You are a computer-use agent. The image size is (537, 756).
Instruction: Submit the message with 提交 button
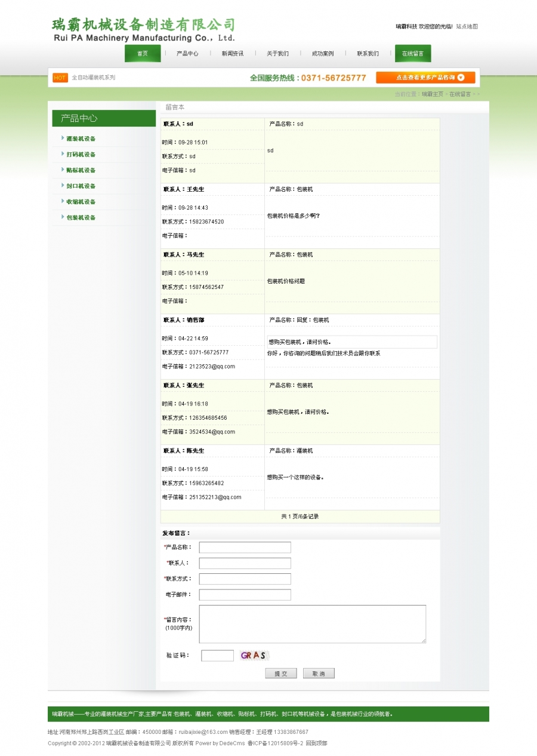(x=281, y=674)
